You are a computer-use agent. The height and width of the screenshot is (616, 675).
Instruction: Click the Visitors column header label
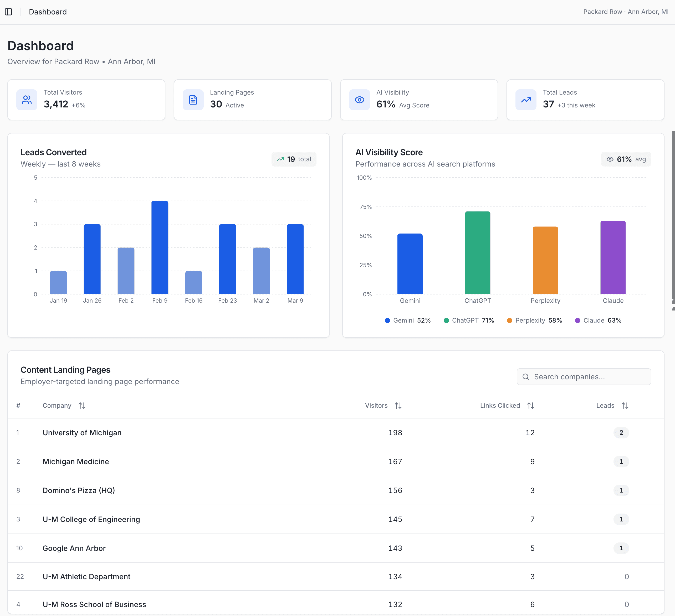[x=376, y=406]
